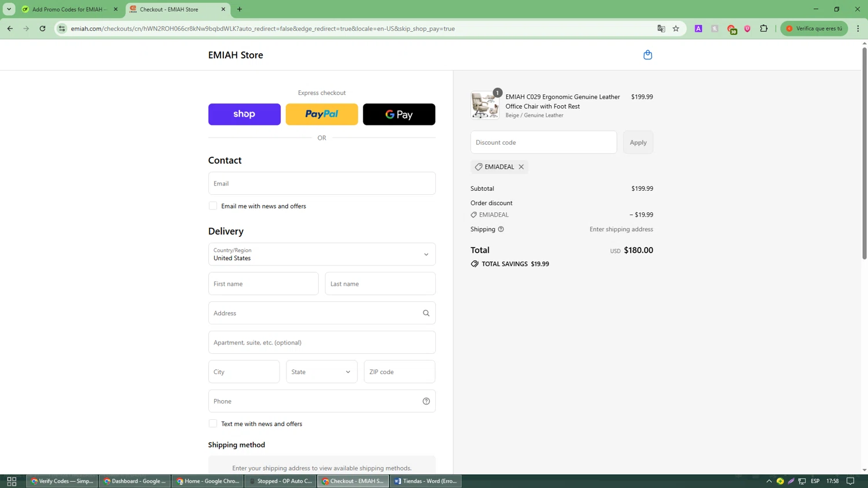This screenshot has height=488, width=868.
Task: Click the purple A extension icon
Action: 698,28
